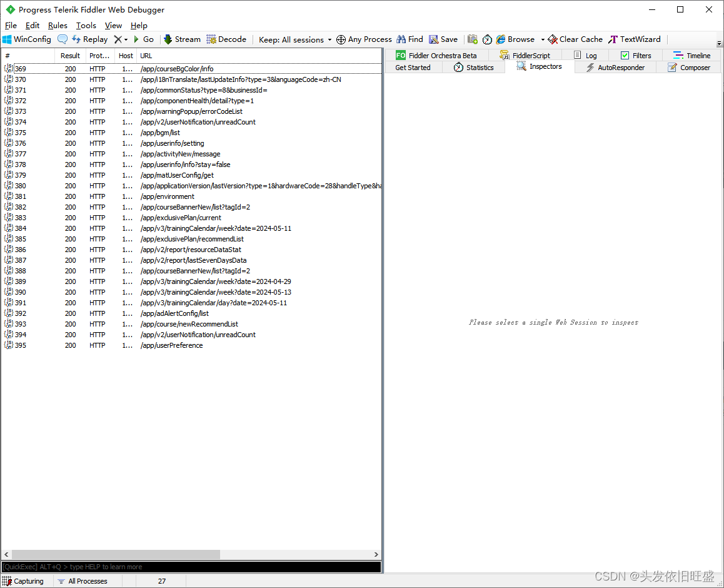724x588 pixels.
Task: Sort by the URL column header
Action: [x=259, y=56]
